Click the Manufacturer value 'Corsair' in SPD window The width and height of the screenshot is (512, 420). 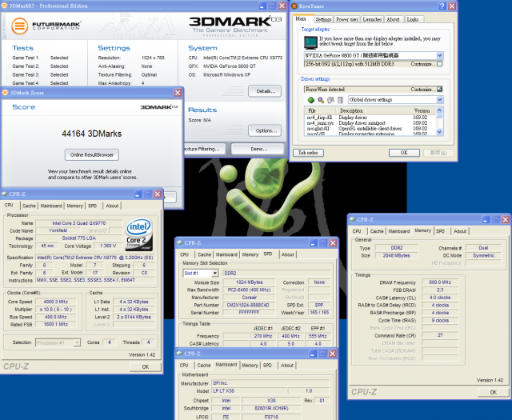(x=248, y=298)
